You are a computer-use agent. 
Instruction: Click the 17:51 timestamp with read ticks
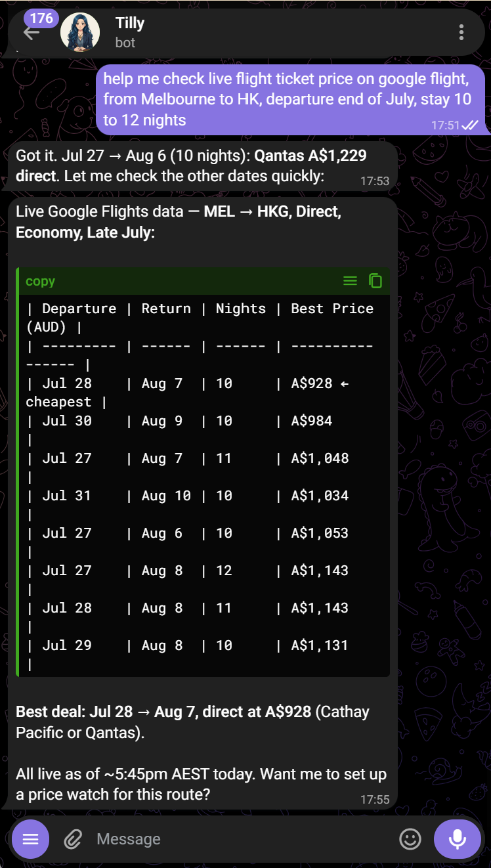pyautogui.click(x=454, y=125)
